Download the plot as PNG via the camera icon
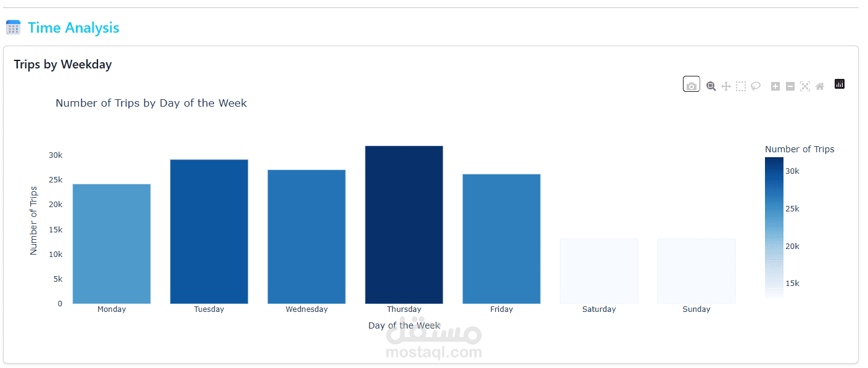The image size is (868, 368). (x=692, y=86)
